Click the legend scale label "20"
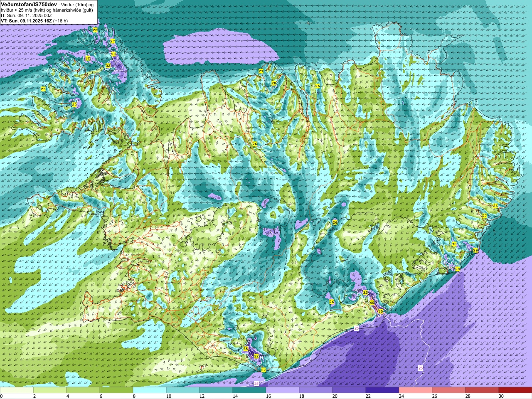The width and height of the screenshot is (532, 399). coord(335,396)
